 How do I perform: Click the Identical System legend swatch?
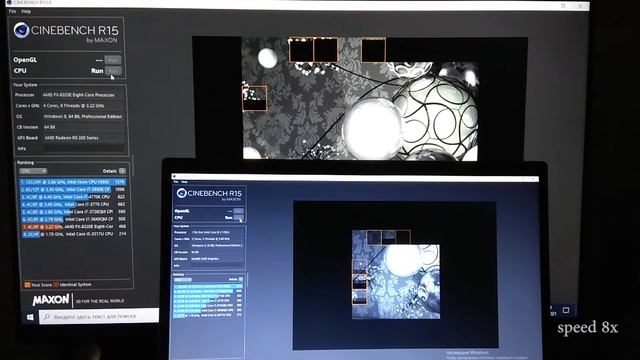click(56, 284)
